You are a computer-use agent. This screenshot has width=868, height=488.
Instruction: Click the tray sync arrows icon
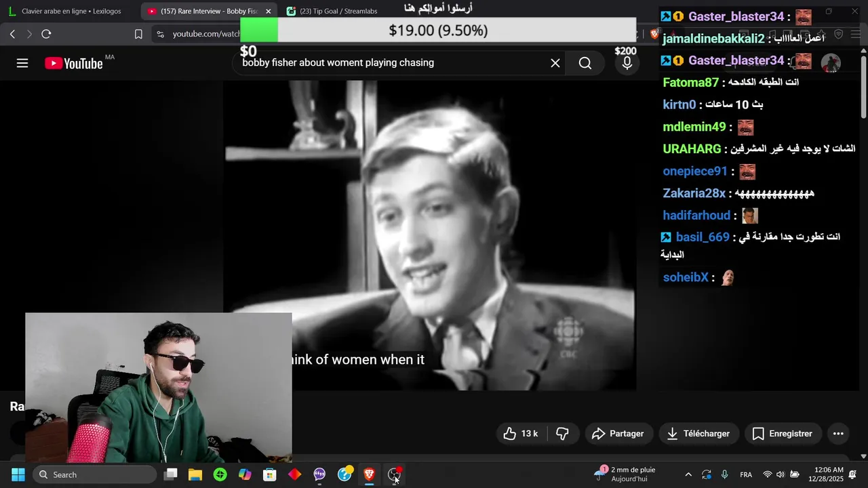coord(707,474)
